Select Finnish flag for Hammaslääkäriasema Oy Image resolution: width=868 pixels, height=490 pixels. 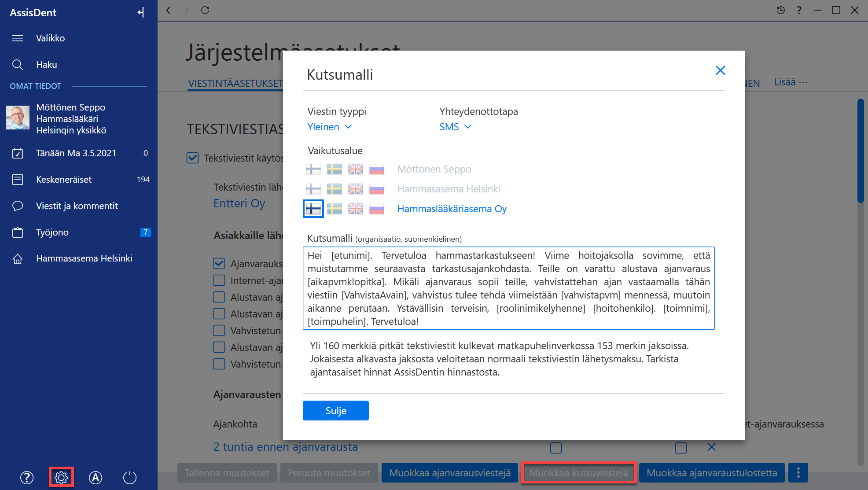pyautogui.click(x=313, y=209)
